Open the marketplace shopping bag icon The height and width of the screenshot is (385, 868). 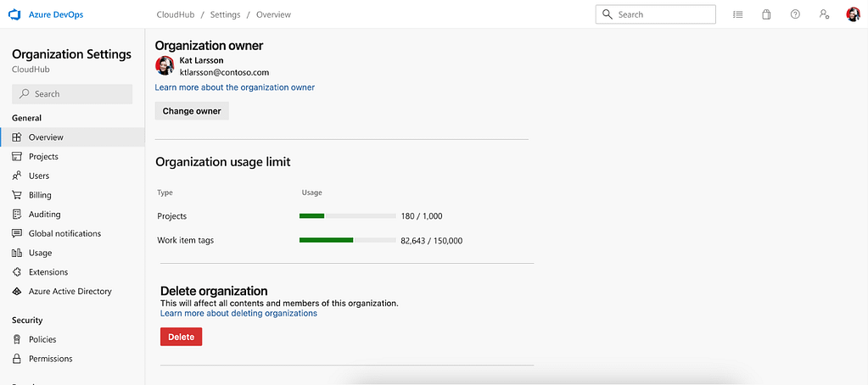(x=766, y=14)
